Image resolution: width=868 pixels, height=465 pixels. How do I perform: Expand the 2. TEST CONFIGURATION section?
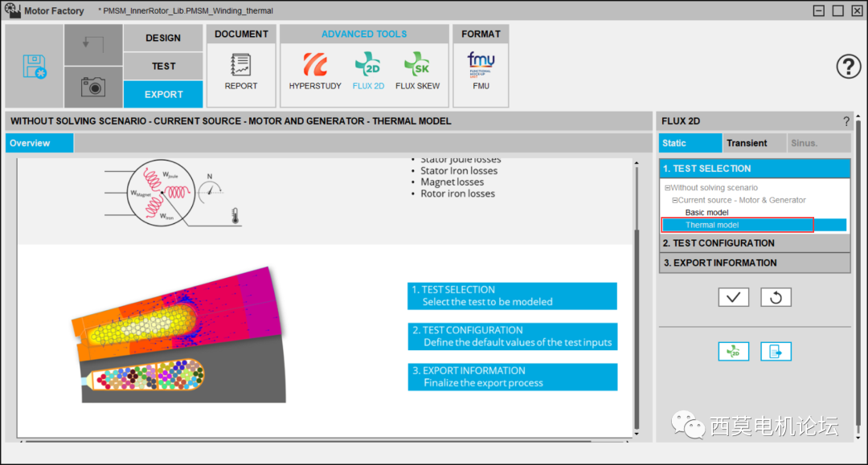pos(755,243)
